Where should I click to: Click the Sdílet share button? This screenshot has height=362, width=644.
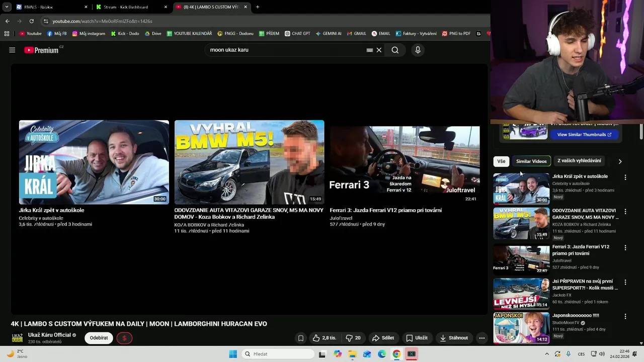(x=383, y=338)
